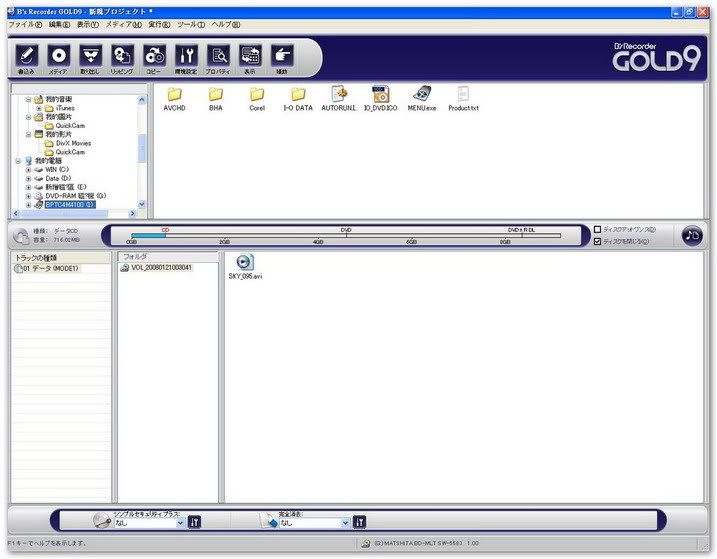The height and width of the screenshot is (559, 717).
Task: Click the drive icon in the status bar
Action: point(365,543)
